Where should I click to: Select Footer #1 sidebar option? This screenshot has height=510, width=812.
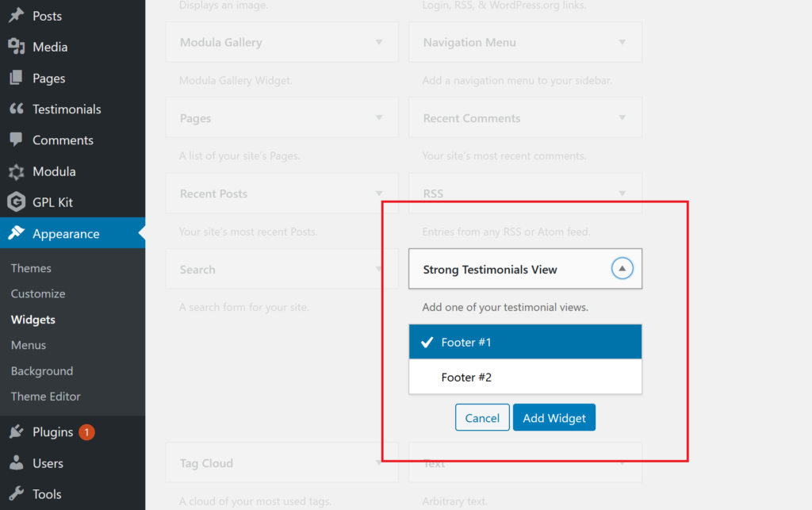pos(525,342)
